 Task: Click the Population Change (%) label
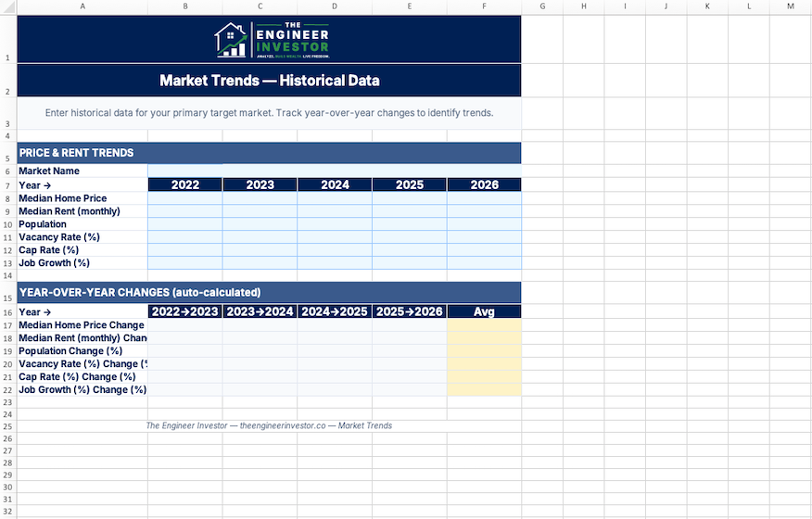(70, 351)
